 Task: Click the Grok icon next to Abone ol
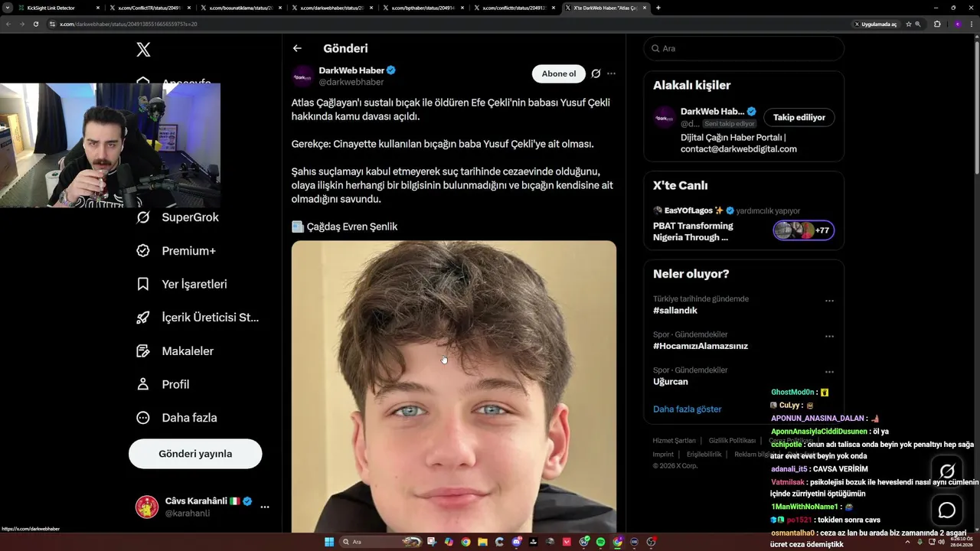click(596, 73)
